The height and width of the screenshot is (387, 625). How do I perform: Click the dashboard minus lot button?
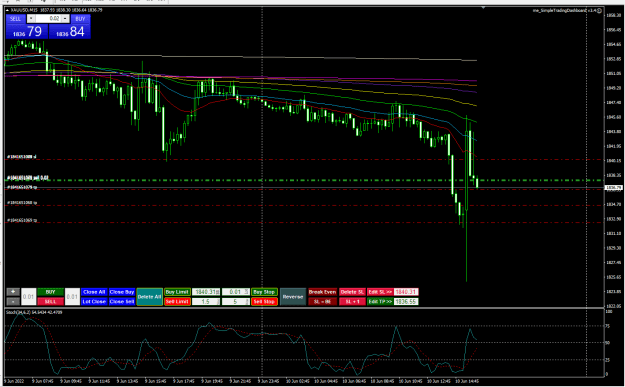pos(13,301)
